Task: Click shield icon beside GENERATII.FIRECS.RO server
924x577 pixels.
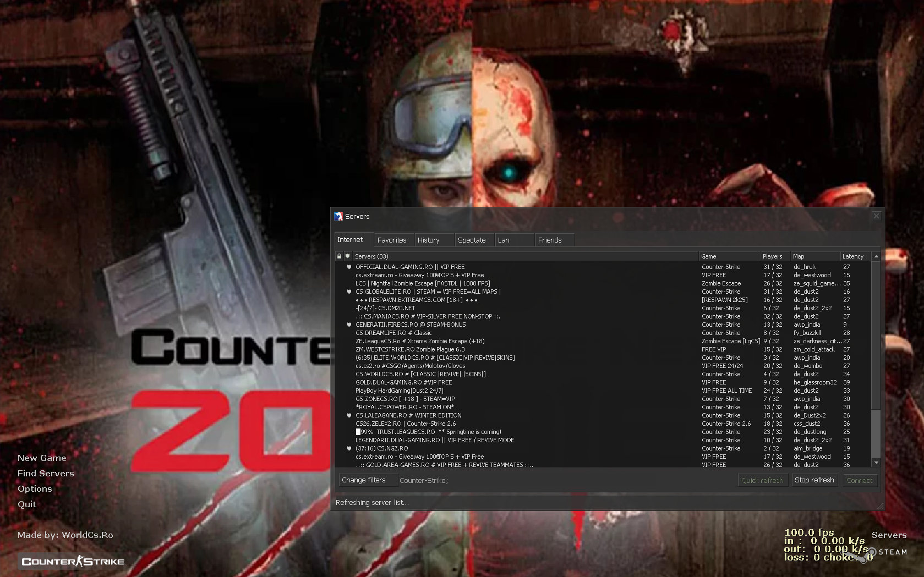Action: [x=349, y=325]
